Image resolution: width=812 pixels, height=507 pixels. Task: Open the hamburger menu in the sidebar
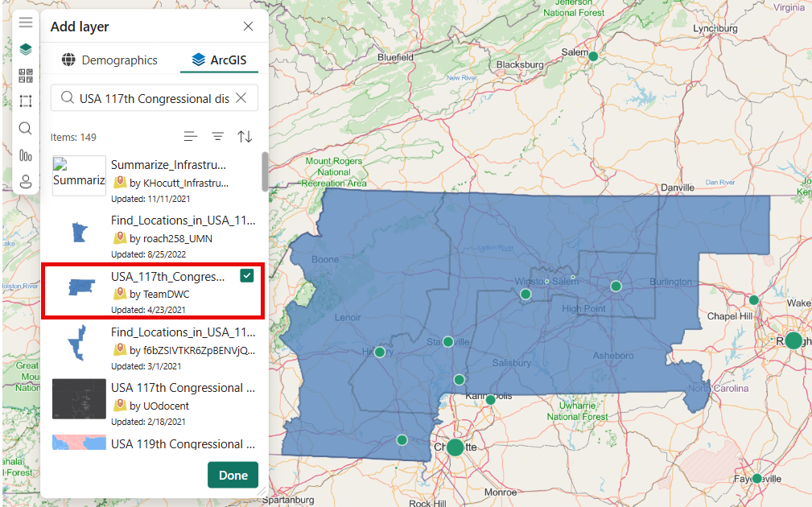[x=25, y=22]
